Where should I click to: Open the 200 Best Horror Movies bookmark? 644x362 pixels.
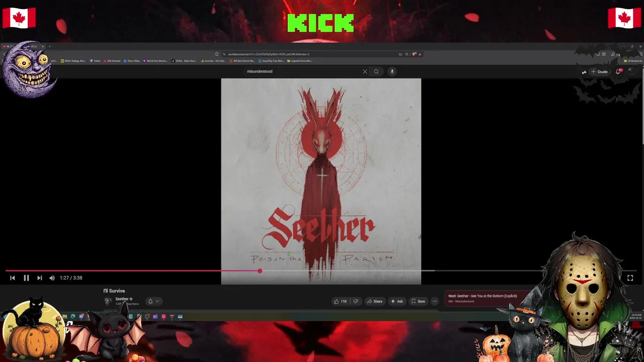242,61
